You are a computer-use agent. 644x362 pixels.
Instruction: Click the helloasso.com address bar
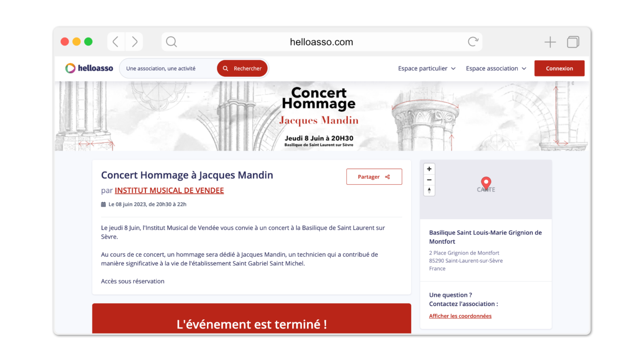click(322, 42)
